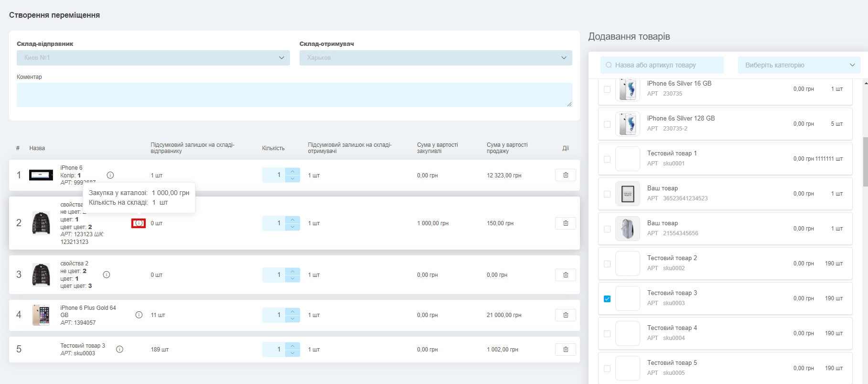
Task: Click 150,00 грн sale value in row 2
Action: click(x=500, y=223)
